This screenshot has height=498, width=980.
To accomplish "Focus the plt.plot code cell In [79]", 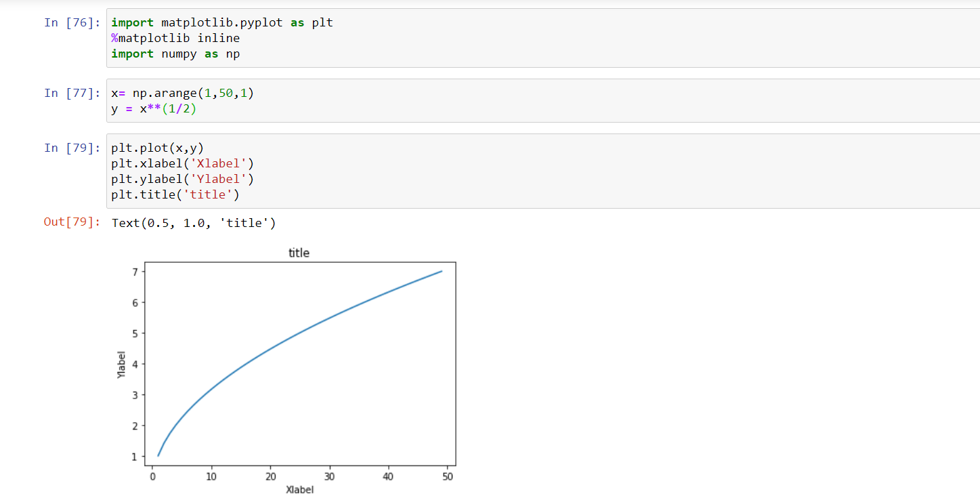I will click(542, 171).
